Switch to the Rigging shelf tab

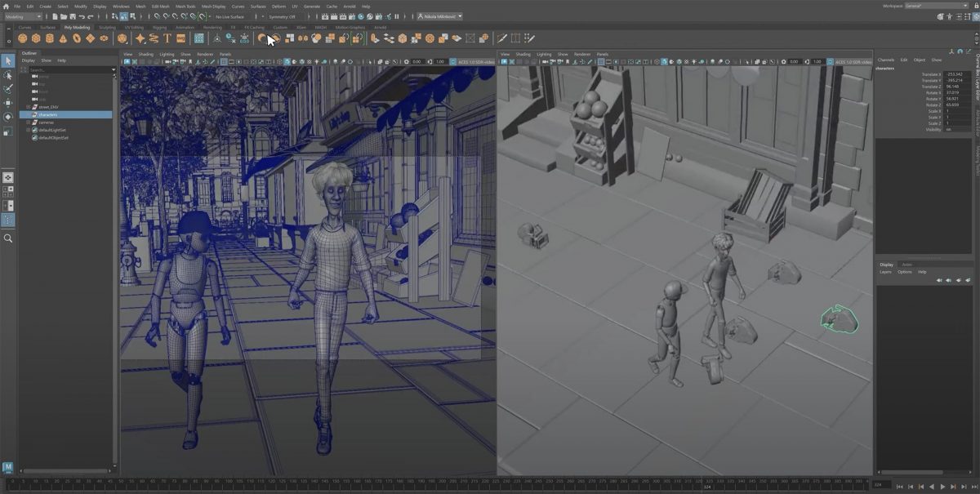click(158, 26)
